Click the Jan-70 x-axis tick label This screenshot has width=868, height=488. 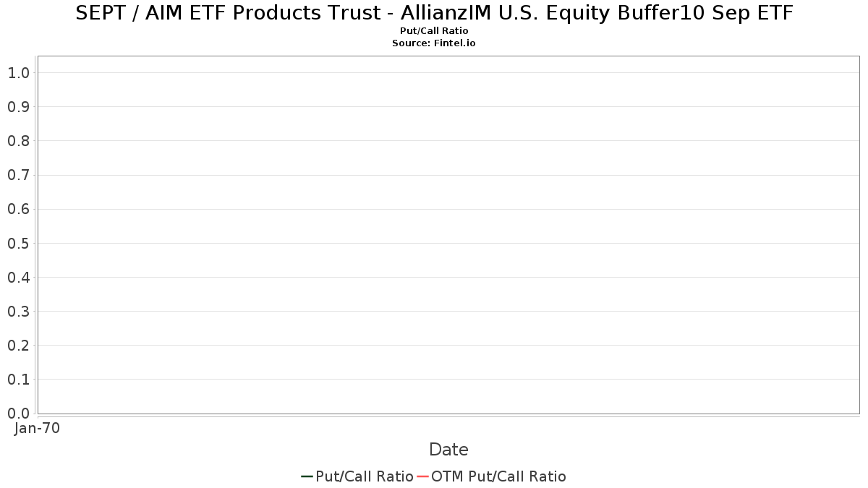(x=37, y=428)
